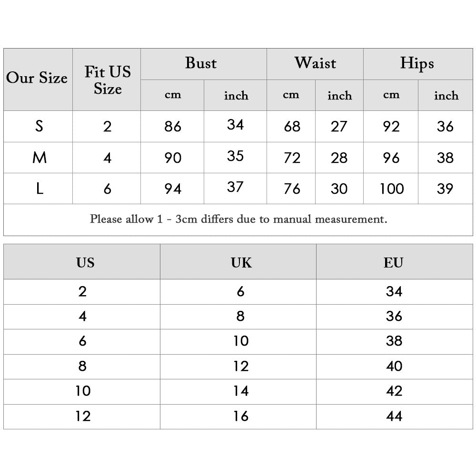Select the M size row label
The image size is (476, 476).
click(x=39, y=158)
